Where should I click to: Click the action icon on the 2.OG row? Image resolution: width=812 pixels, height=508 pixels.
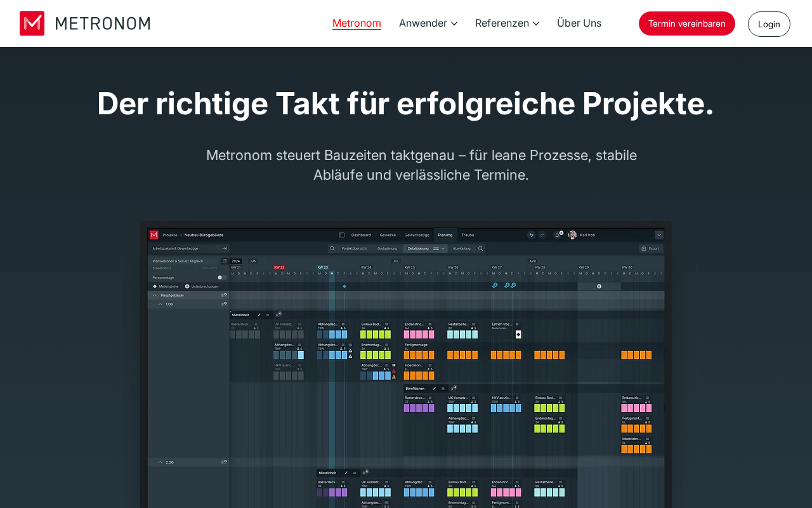[x=224, y=462]
